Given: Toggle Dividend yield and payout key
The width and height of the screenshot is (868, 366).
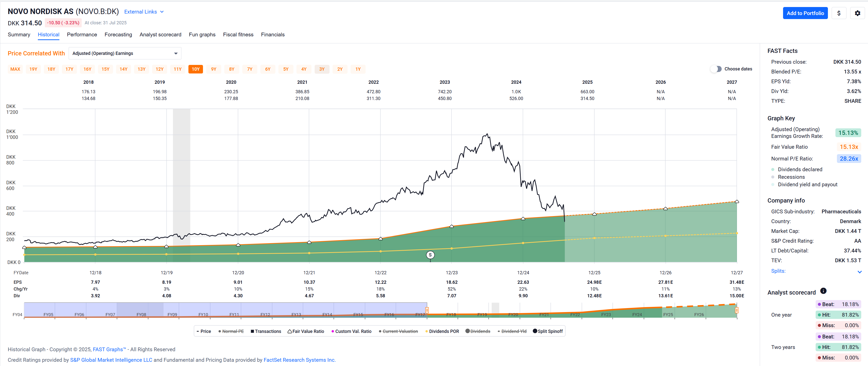Looking at the screenshot, I should click(804, 184).
